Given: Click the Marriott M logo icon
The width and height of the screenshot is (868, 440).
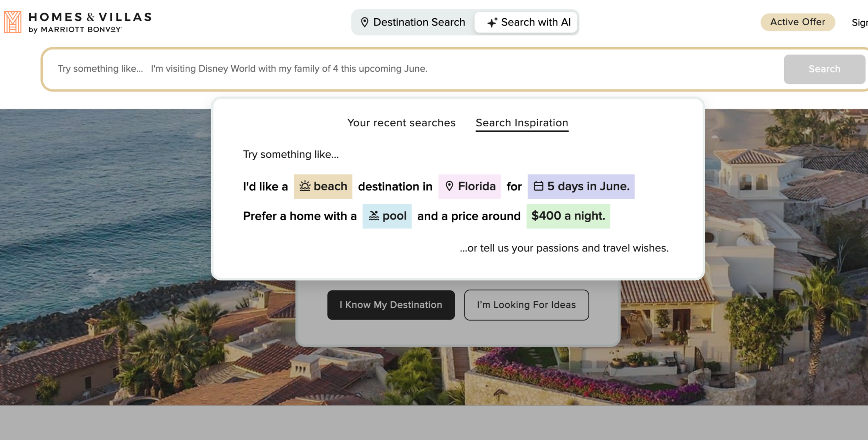Looking at the screenshot, I should (x=13, y=22).
